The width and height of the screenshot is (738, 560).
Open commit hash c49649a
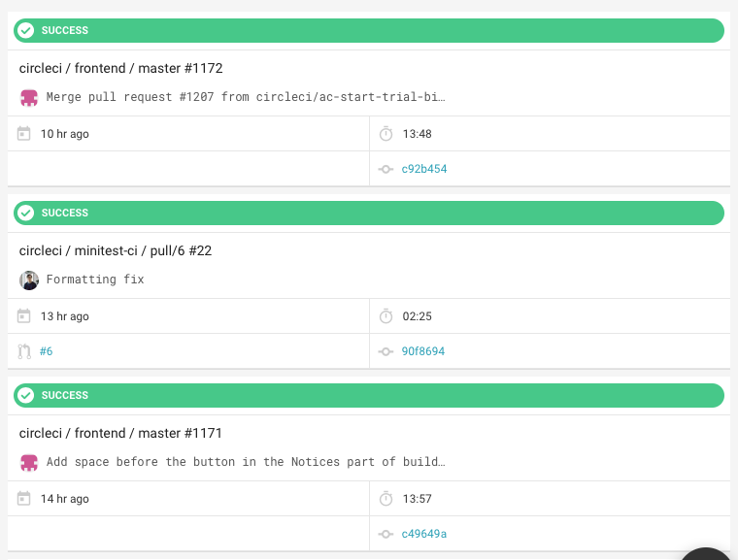coord(424,534)
